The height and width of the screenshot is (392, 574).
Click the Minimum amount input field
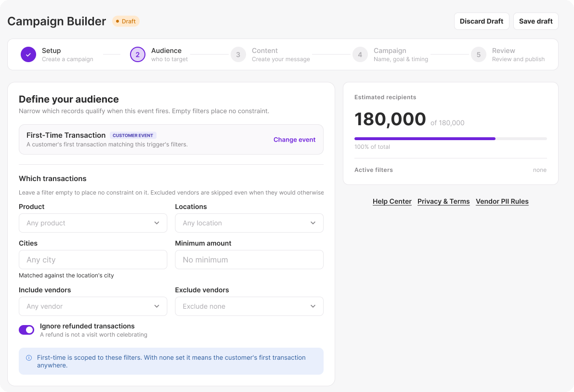249,260
